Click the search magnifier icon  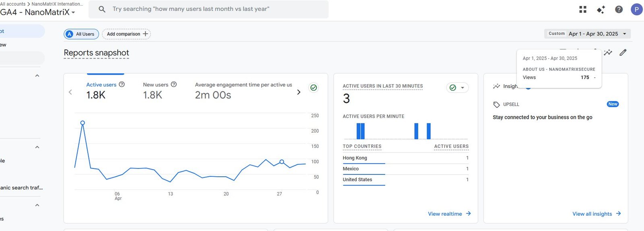(102, 9)
